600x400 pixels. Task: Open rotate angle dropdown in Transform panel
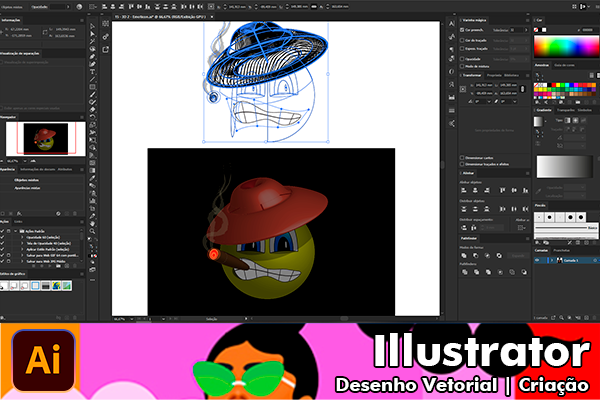(x=489, y=101)
